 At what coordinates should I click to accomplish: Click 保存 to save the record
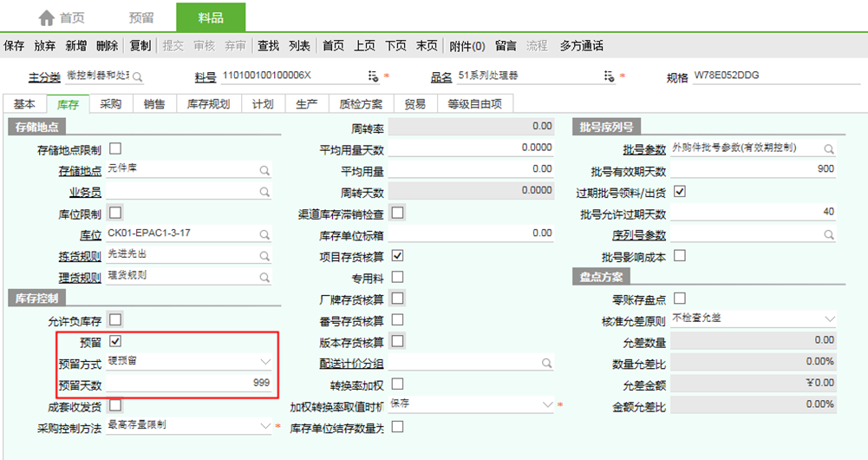click(x=14, y=45)
